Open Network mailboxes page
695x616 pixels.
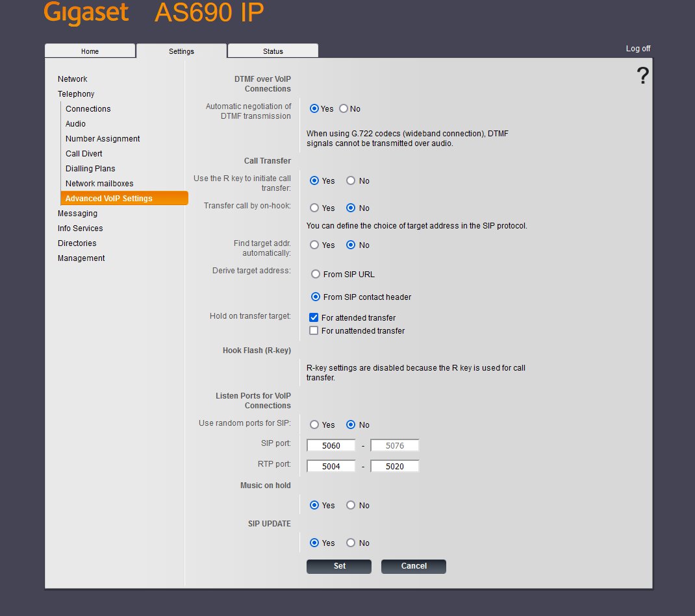coord(99,183)
